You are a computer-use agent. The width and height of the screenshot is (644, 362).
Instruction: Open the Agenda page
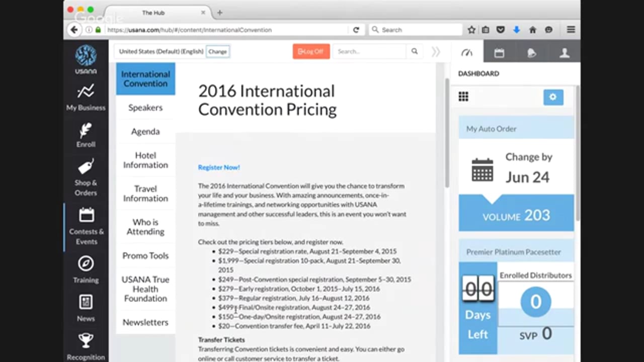(x=145, y=131)
